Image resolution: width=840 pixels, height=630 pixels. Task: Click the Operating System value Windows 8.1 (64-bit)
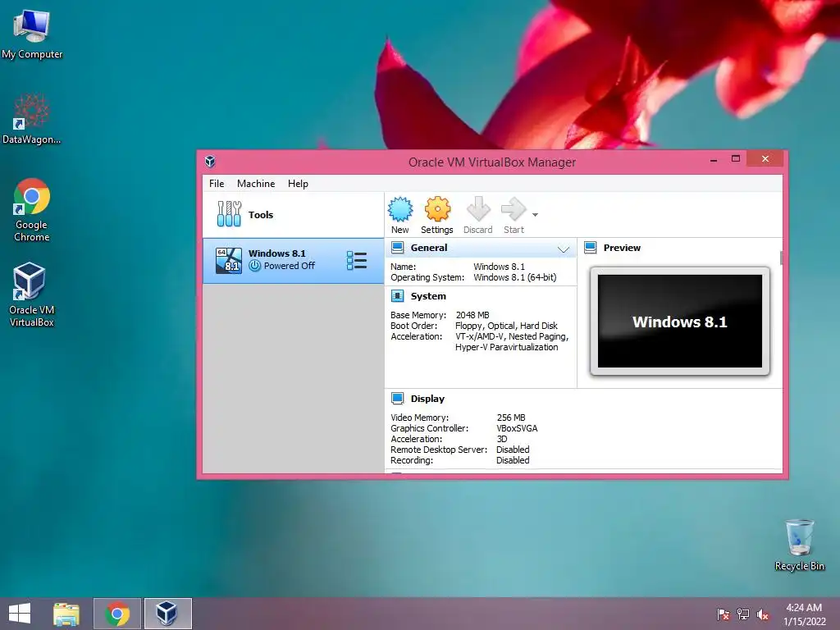coord(515,277)
